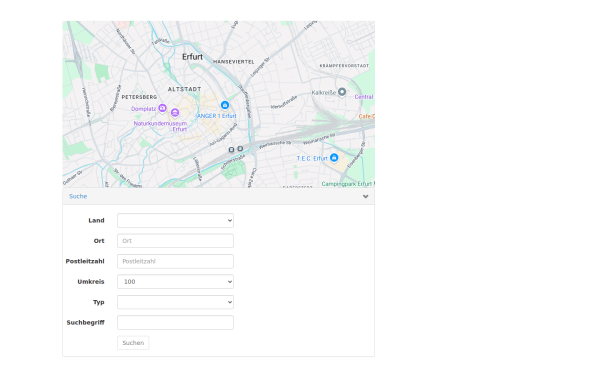Image resolution: width=600 pixels, height=375 pixels.
Task: Click the left train station icon
Action: (x=231, y=150)
